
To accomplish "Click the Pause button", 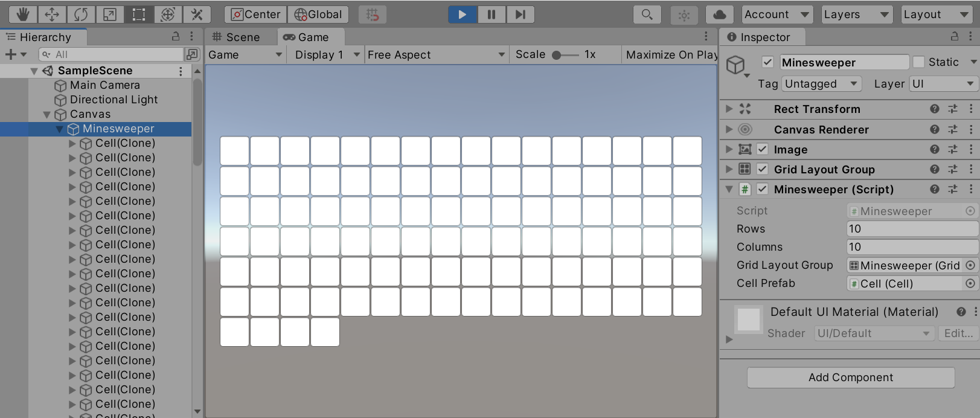I will (492, 14).
